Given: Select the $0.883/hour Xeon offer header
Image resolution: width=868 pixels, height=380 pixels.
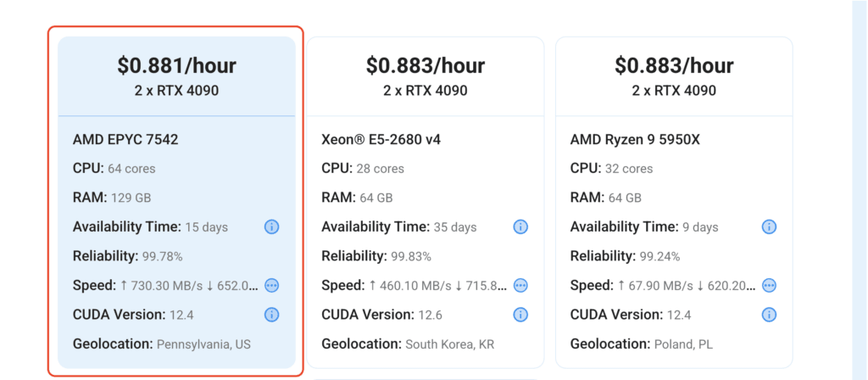Looking at the screenshot, I should [426, 76].
